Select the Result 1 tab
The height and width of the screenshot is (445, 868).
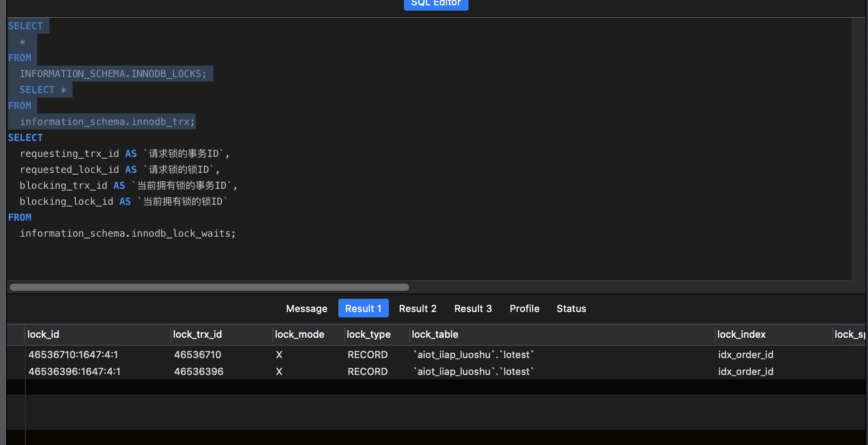click(363, 308)
